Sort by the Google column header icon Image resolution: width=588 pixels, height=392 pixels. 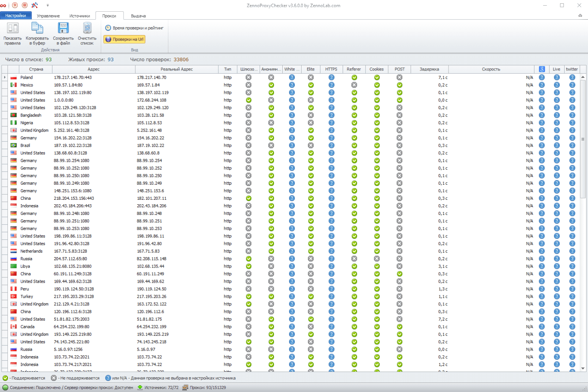click(542, 69)
